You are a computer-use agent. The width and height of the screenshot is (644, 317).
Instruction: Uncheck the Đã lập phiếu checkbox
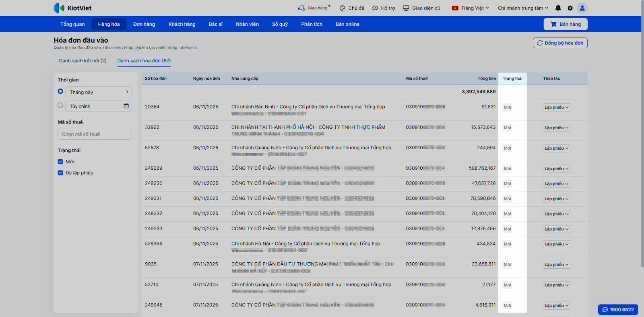click(x=60, y=173)
